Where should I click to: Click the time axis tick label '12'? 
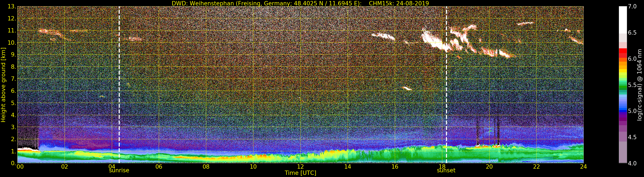tap(300, 167)
